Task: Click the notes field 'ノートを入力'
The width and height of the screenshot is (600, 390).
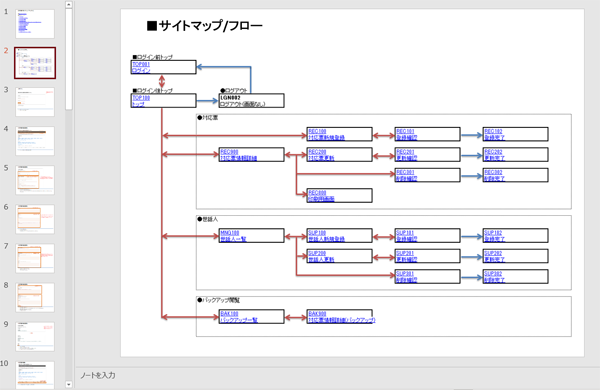Action: click(98, 375)
